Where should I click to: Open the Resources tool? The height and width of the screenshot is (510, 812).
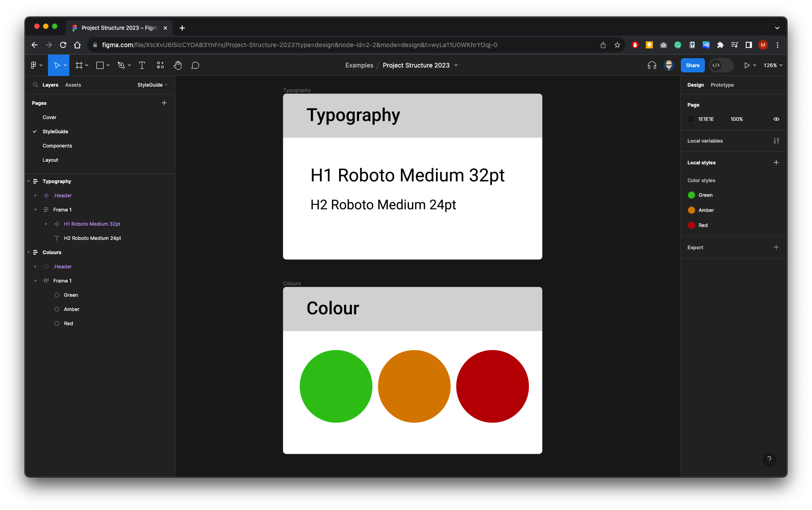tap(160, 65)
